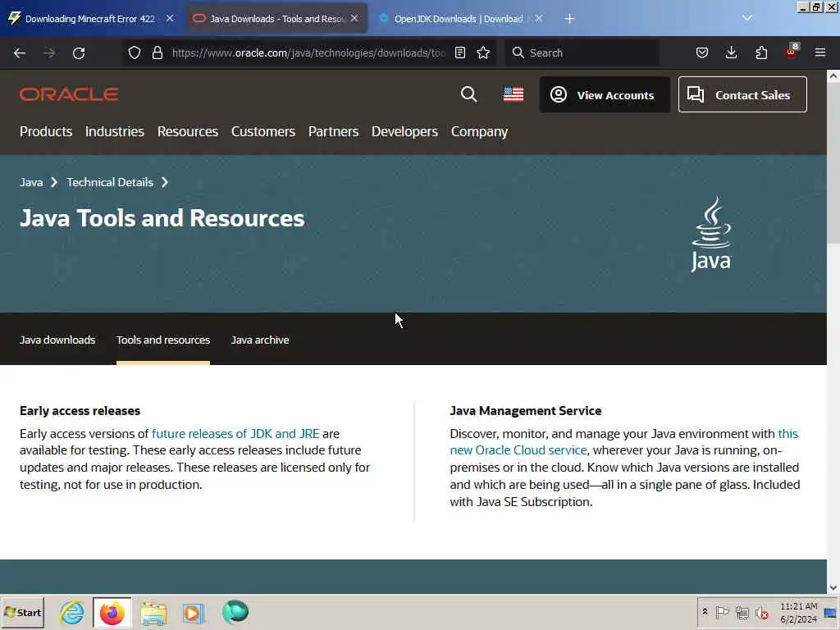Open the Products menu
The height and width of the screenshot is (630, 840).
pos(46,131)
